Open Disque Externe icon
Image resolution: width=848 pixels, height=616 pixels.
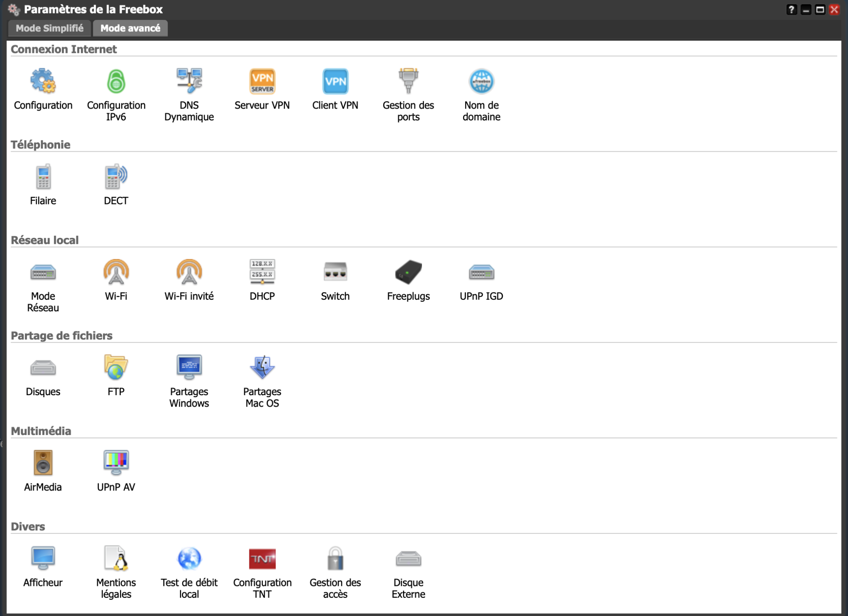[408, 558]
